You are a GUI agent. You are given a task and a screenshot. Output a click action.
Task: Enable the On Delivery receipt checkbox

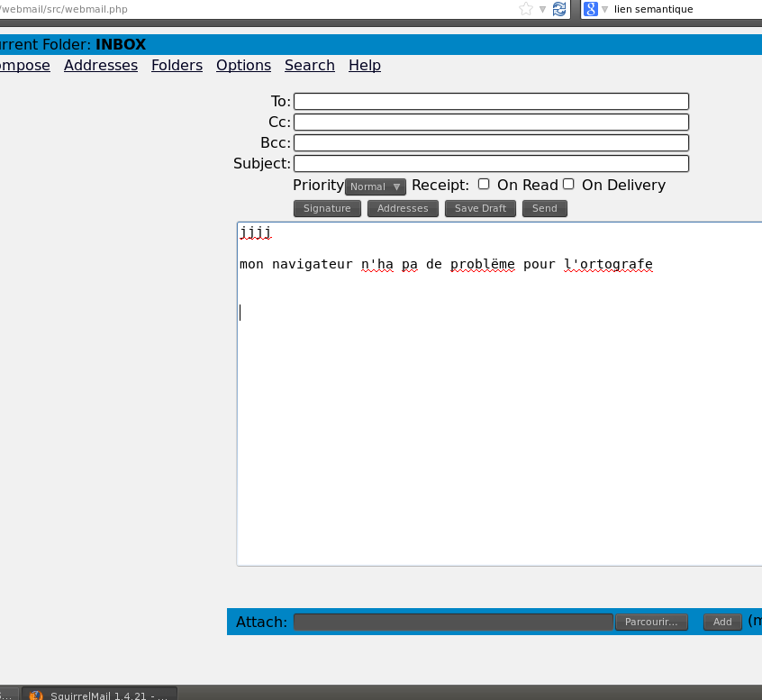click(x=568, y=184)
